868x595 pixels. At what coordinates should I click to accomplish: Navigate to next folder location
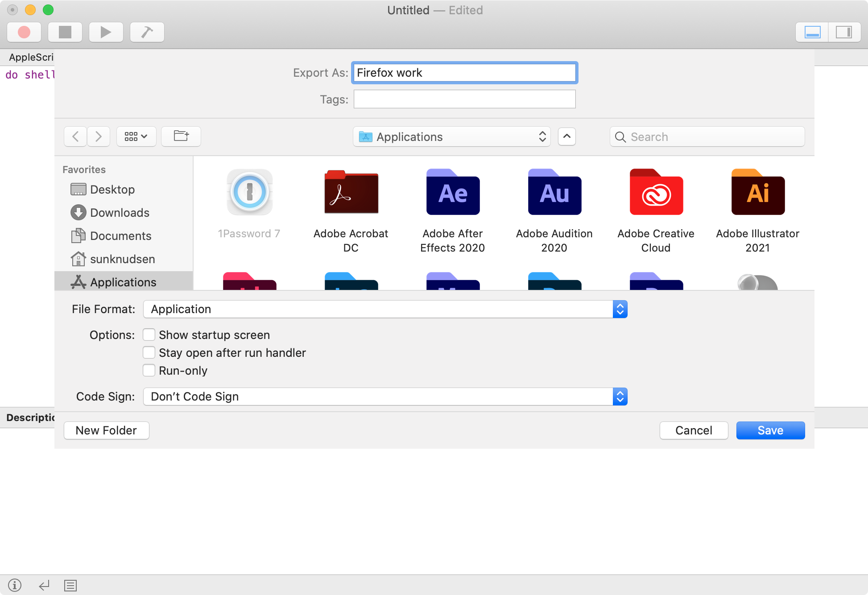(x=99, y=136)
